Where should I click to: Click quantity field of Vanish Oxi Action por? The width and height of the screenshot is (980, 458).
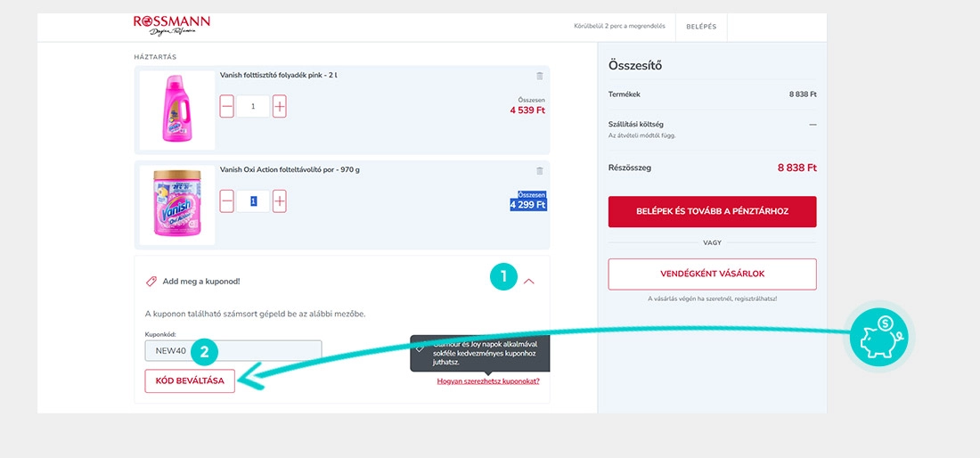(x=253, y=201)
